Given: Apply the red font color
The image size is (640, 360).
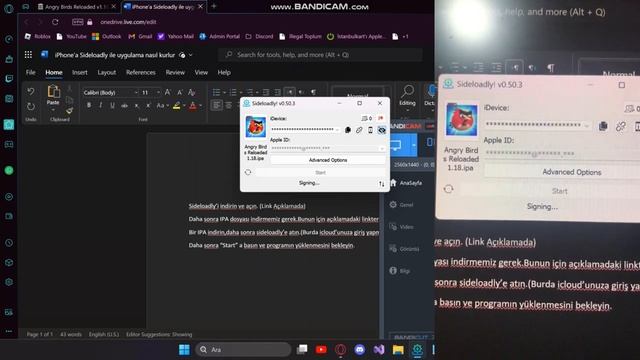Looking at the screenshot, I should click(x=193, y=106).
